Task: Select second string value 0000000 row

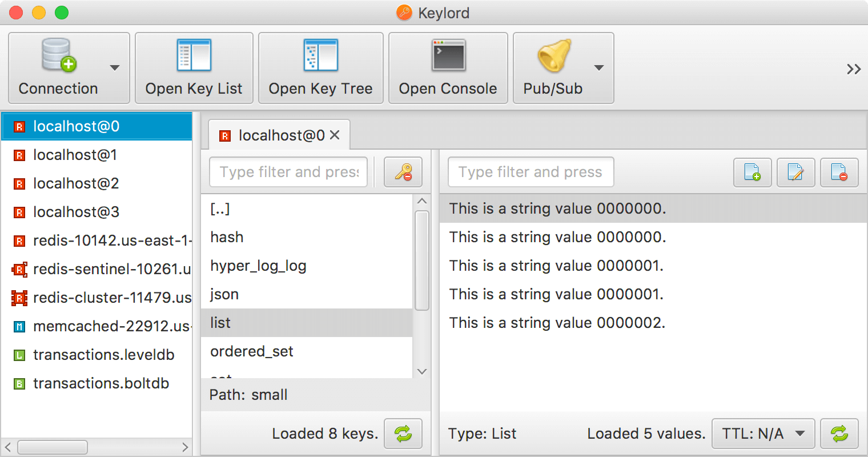Action: coord(653,237)
